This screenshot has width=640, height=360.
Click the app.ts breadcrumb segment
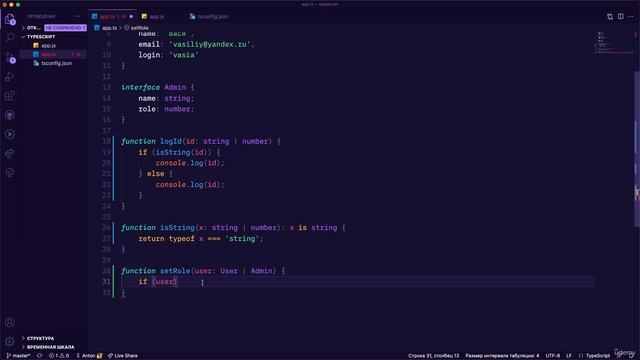pyautogui.click(x=109, y=28)
